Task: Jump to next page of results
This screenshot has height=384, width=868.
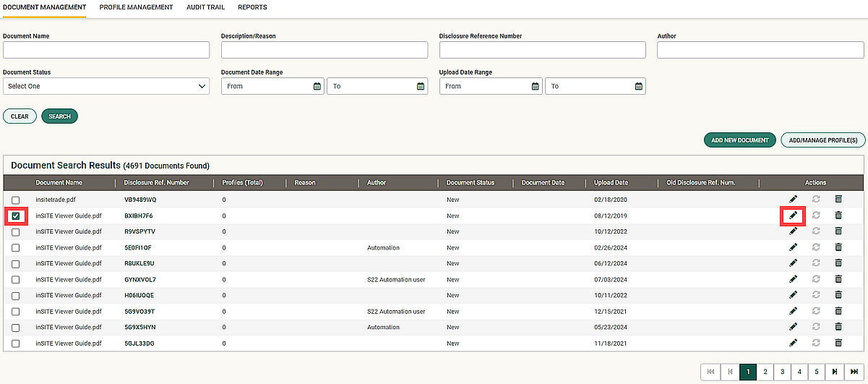Action: pos(835,372)
